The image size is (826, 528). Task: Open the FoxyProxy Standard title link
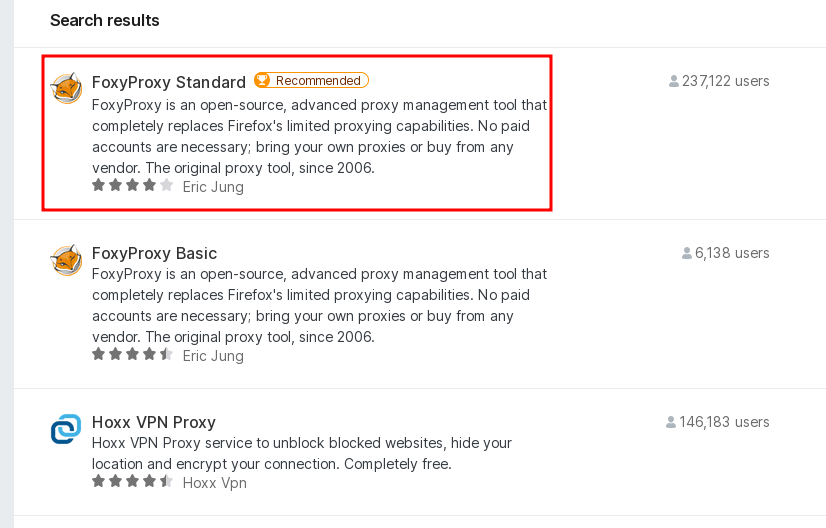pos(168,82)
